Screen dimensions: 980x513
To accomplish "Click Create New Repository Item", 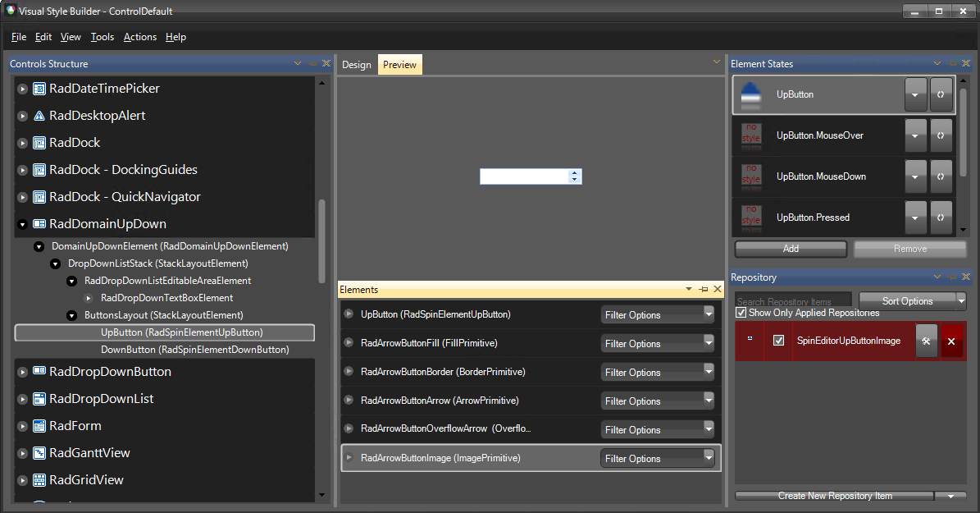I will (834, 496).
